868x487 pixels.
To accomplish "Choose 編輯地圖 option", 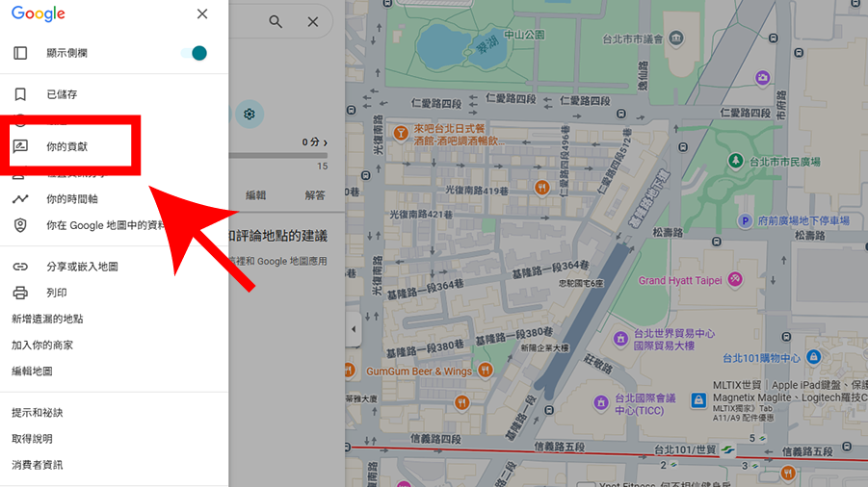I will tap(32, 371).
